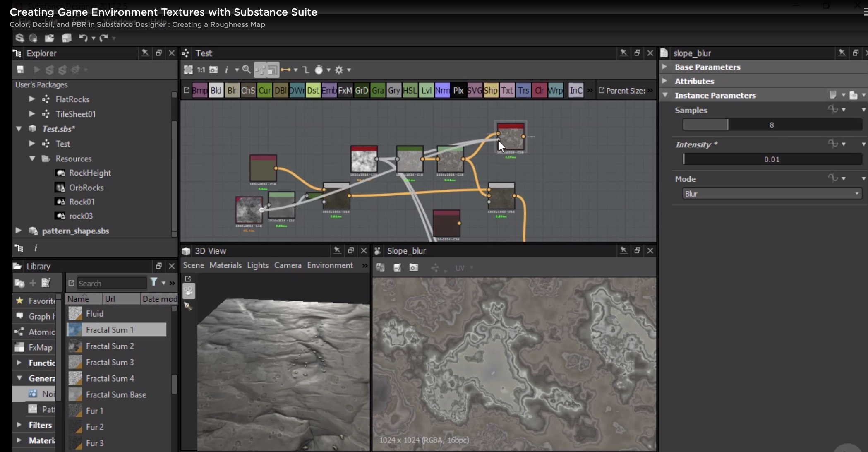
Task: Click the graph snapshot camera icon
Action: 213,70
